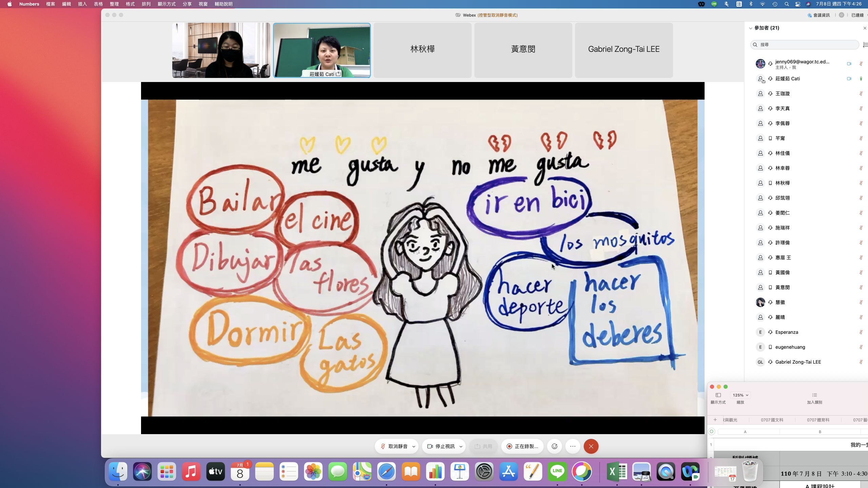Open the more options ellipsis button
868x488 pixels.
(573, 446)
